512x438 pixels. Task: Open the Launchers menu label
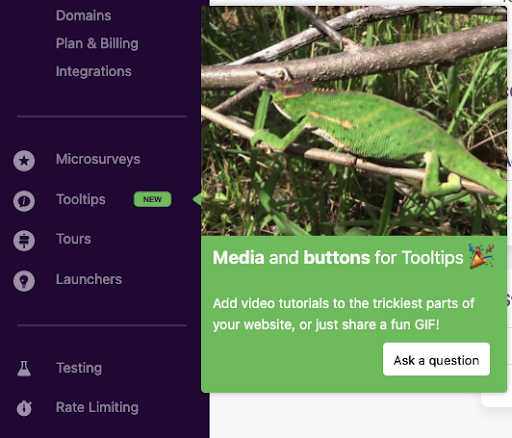click(x=89, y=279)
